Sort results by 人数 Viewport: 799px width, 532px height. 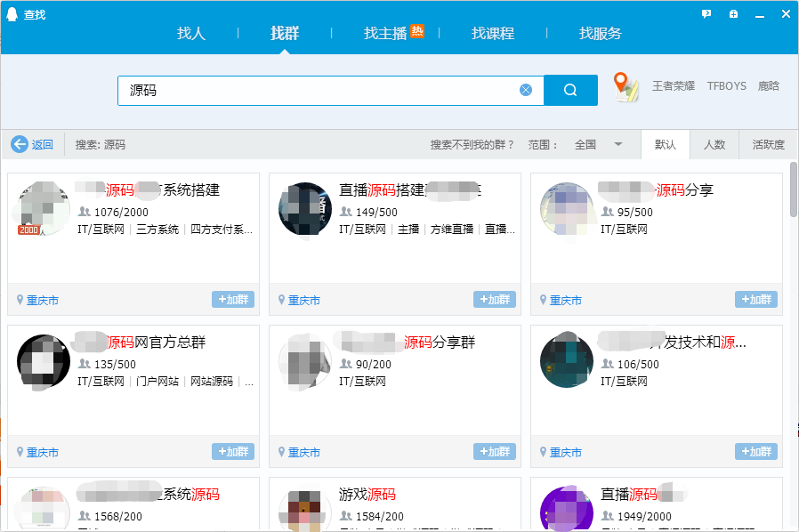pyautogui.click(x=714, y=145)
